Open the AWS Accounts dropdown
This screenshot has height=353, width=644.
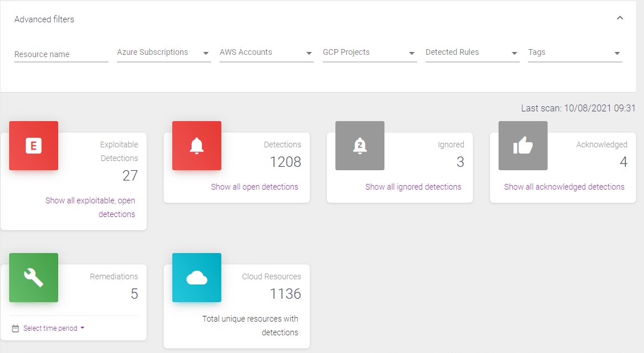click(x=309, y=52)
